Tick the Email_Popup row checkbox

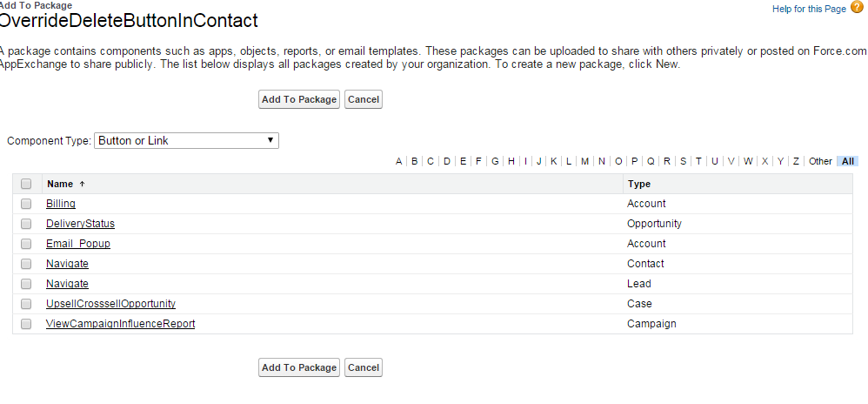tap(26, 244)
